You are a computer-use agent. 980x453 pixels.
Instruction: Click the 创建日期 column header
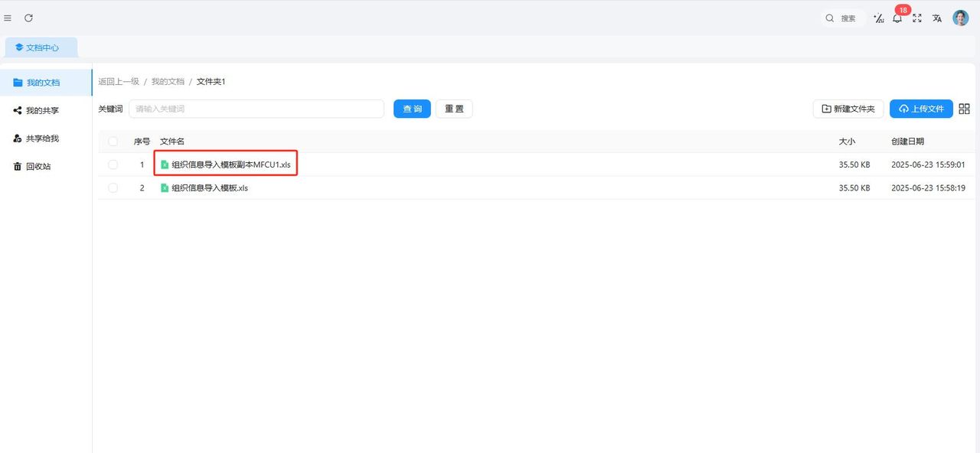click(907, 142)
